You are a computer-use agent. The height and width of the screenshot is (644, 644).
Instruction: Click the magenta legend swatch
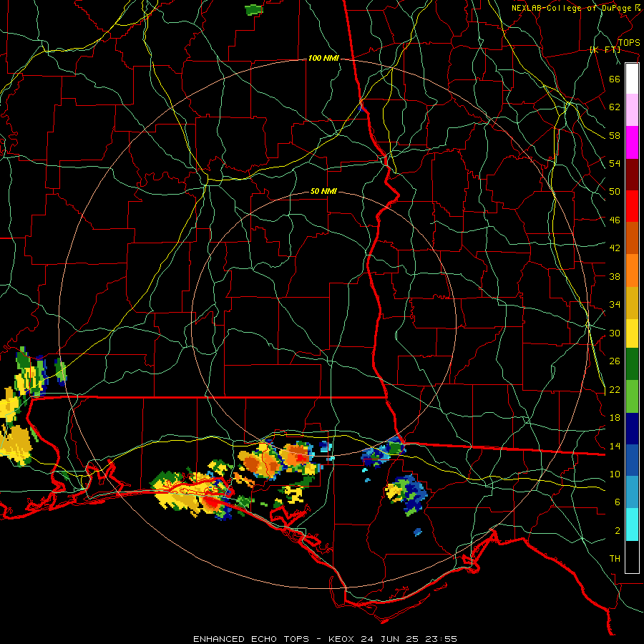tap(632, 142)
